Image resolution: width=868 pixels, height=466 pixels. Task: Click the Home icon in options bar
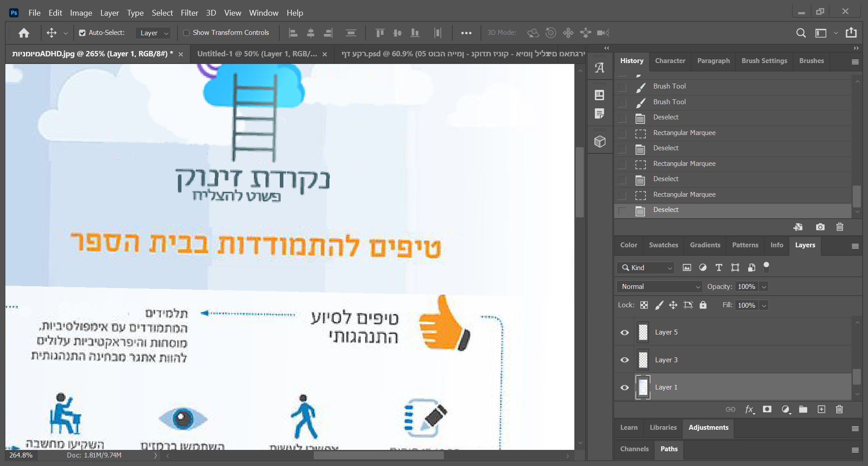pos(24,33)
